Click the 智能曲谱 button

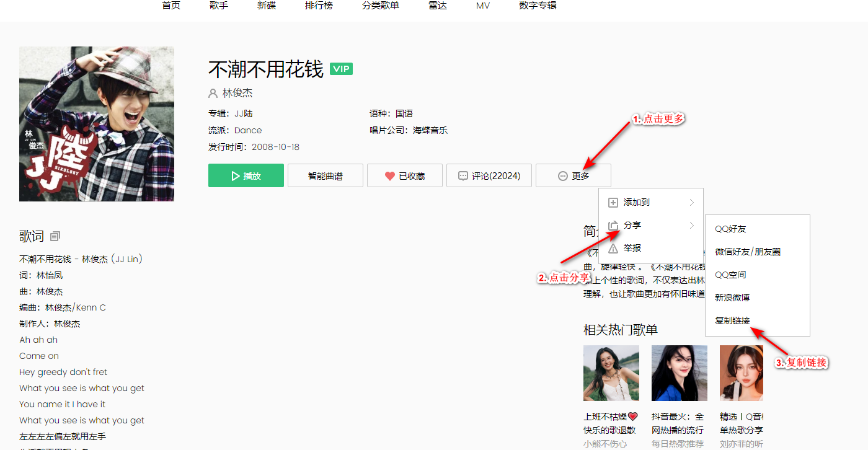coord(325,176)
